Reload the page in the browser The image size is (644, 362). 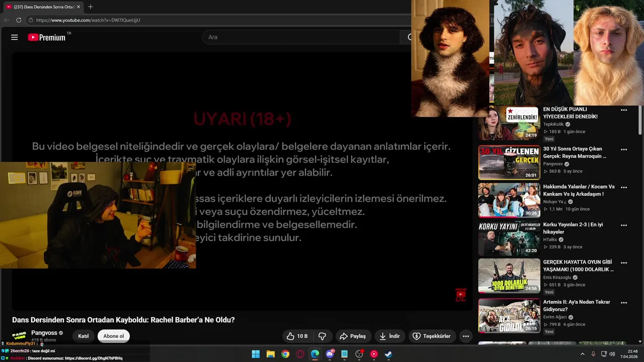pos(19,20)
